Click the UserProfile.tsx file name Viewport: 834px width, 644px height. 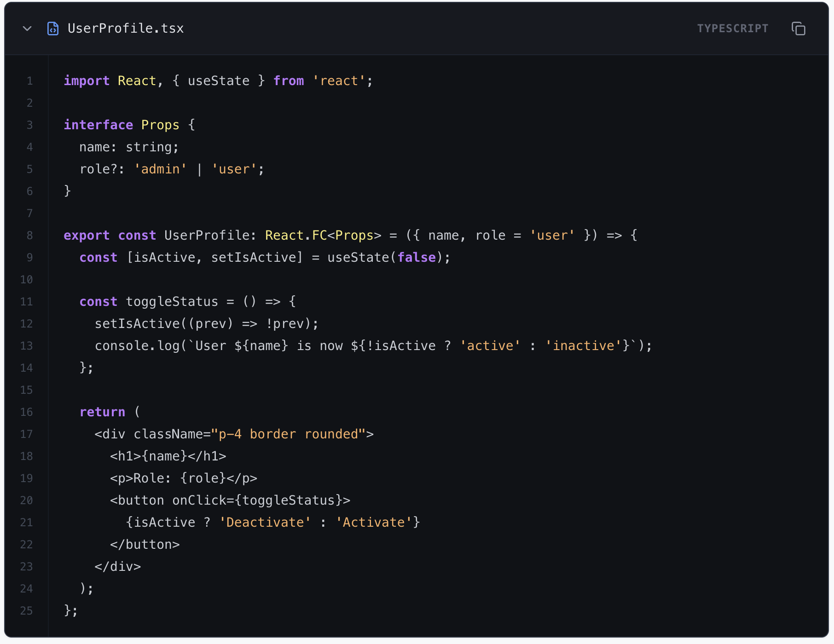point(126,29)
